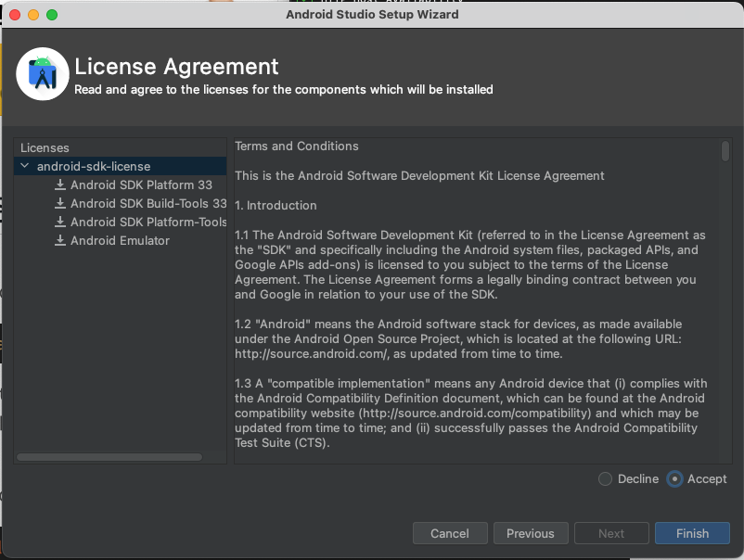This screenshot has height=560, width=744.
Task: Close the Setup Wizard window
Action: point(15,15)
